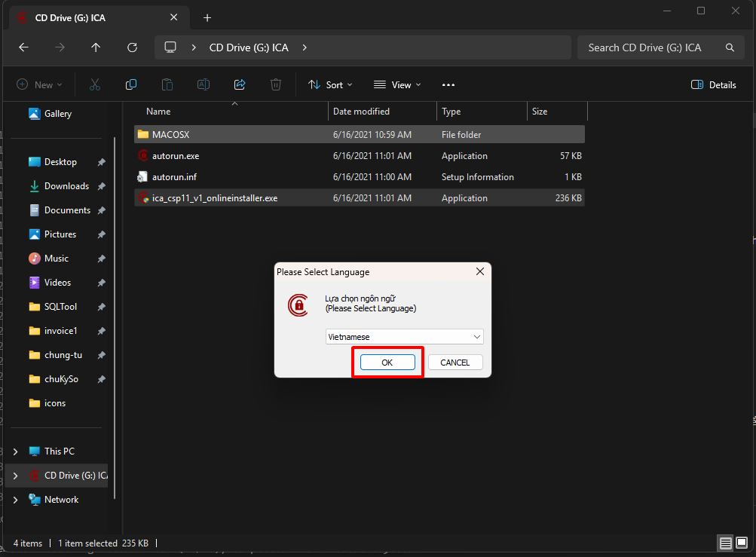Sort by Size column header
756x557 pixels.
[557, 112]
